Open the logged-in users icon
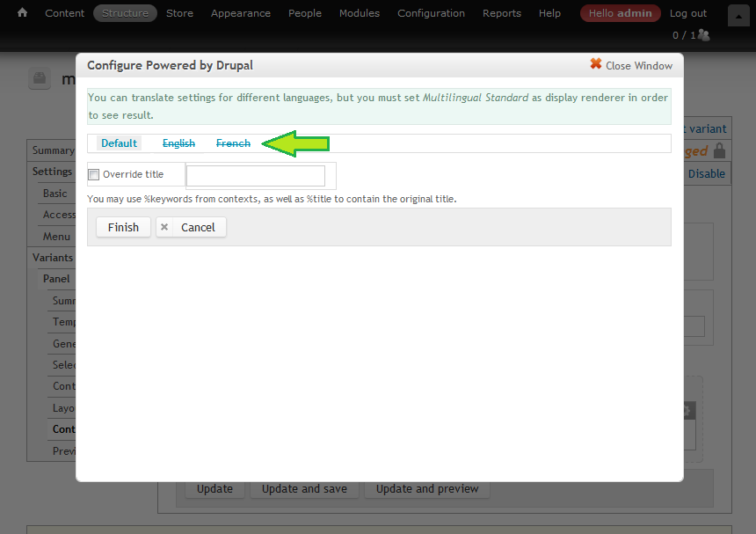Image resolution: width=756 pixels, height=534 pixels. (x=703, y=35)
